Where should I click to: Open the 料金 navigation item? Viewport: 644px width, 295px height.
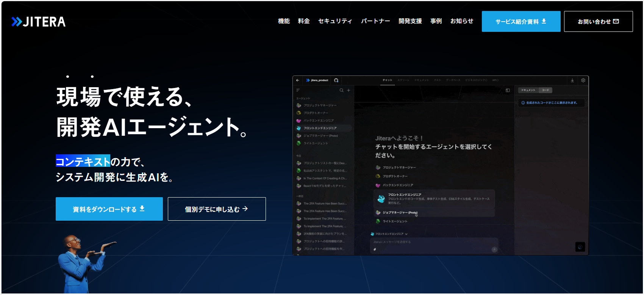304,21
